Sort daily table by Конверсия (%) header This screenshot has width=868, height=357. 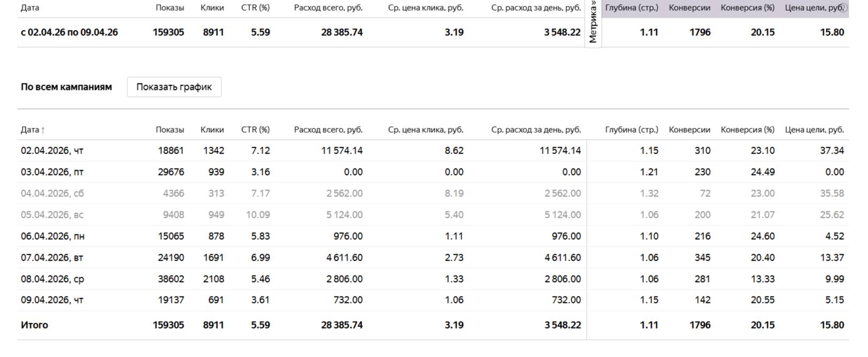(747, 130)
